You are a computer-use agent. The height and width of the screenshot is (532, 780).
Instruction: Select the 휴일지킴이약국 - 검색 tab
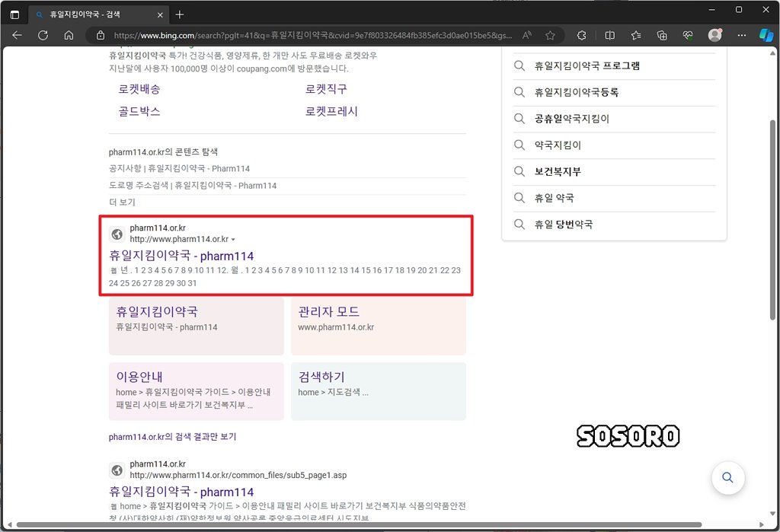click(97, 14)
